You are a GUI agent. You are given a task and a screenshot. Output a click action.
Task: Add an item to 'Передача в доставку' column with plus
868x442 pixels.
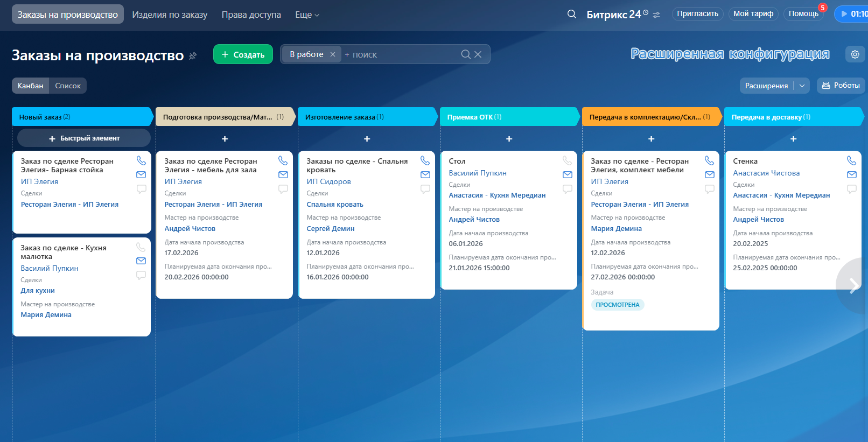[x=794, y=139]
